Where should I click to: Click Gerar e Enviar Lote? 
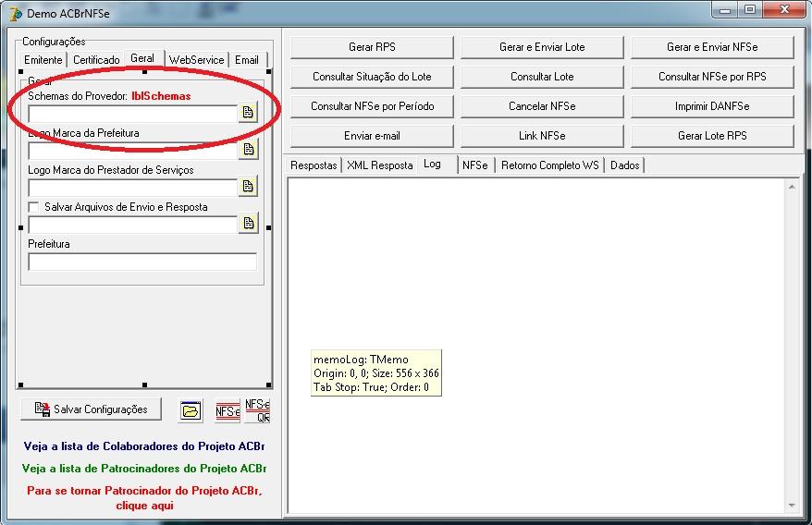tap(542, 47)
